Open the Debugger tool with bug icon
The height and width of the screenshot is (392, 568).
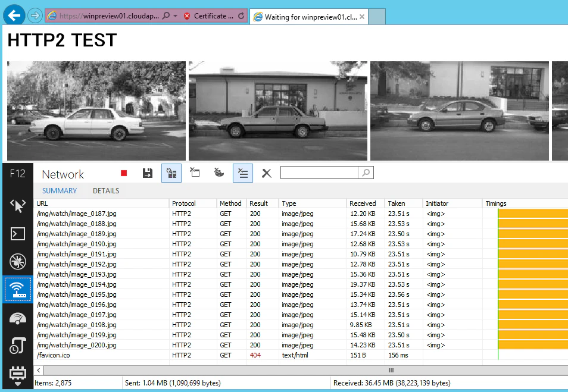click(18, 261)
